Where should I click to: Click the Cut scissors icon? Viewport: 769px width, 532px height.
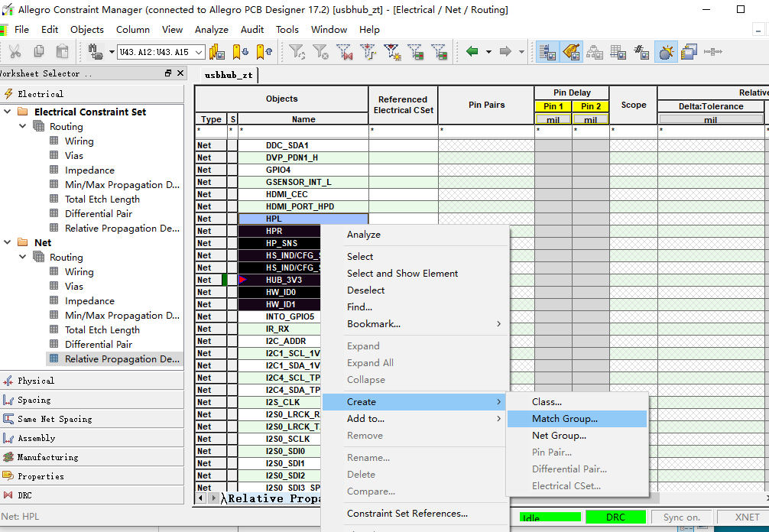click(15, 51)
